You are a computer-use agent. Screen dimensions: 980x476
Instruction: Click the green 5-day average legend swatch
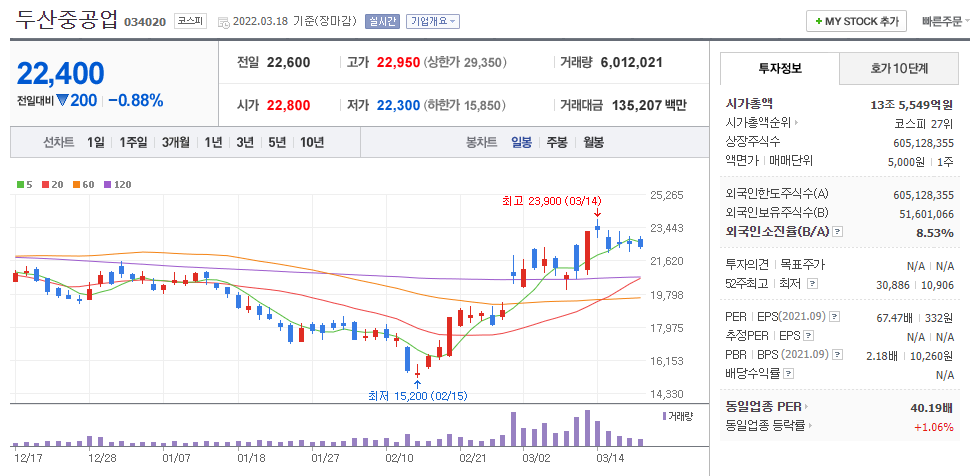[x=20, y=185]
